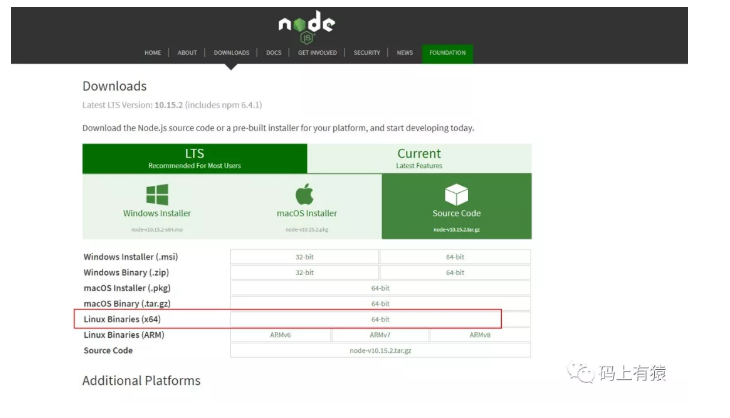Click the Linux Binaries (x64) row label
Screen dimensions: 730x418
(x=122, y=319)
